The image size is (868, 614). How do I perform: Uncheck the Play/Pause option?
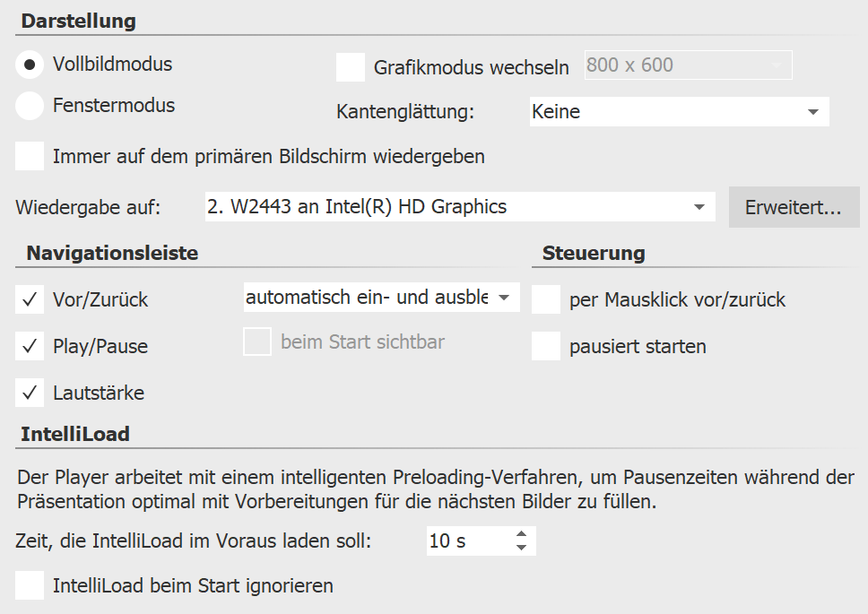point(28,346)
